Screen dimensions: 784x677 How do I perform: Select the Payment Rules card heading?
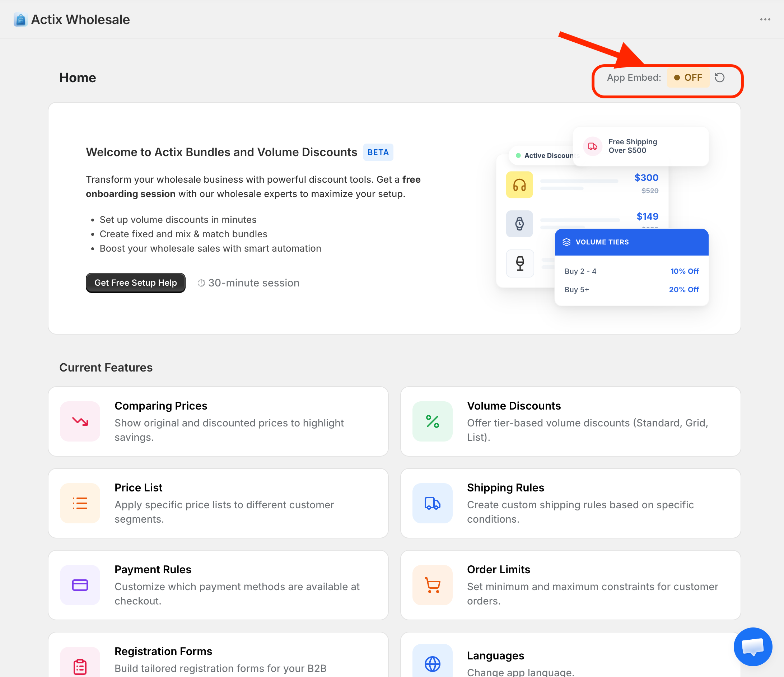tap(153, 569)
